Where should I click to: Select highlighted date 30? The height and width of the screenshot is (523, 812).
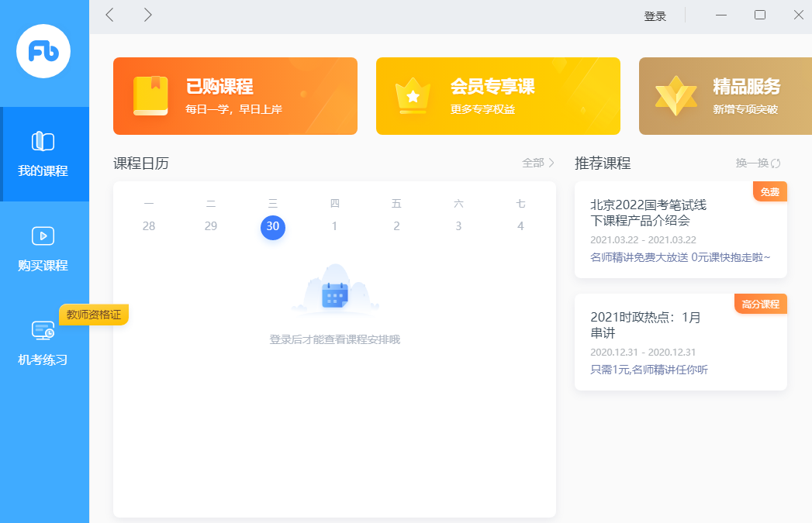pyautogui.click(x=273, y=227)
